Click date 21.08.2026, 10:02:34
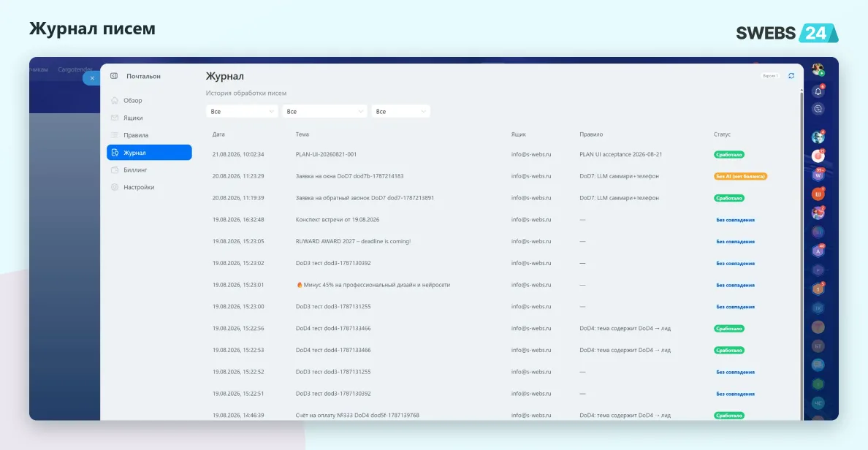 pos(238,154)
